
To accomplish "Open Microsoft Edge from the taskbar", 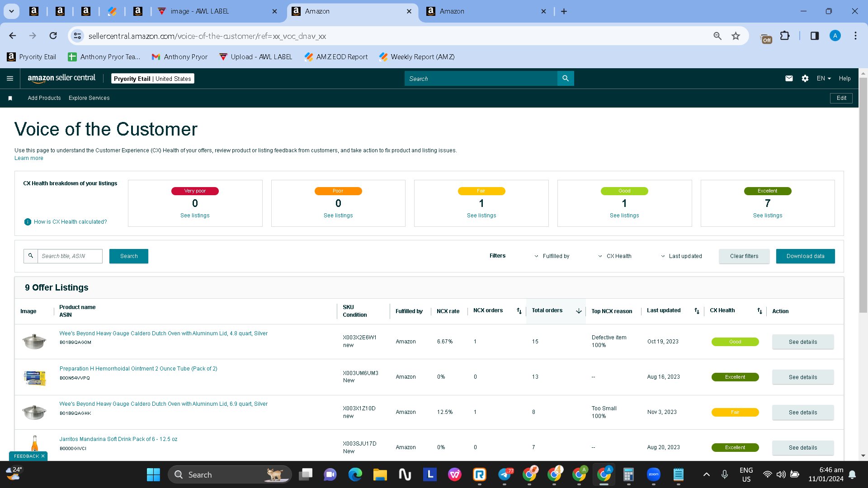I will tap(355, 474).
